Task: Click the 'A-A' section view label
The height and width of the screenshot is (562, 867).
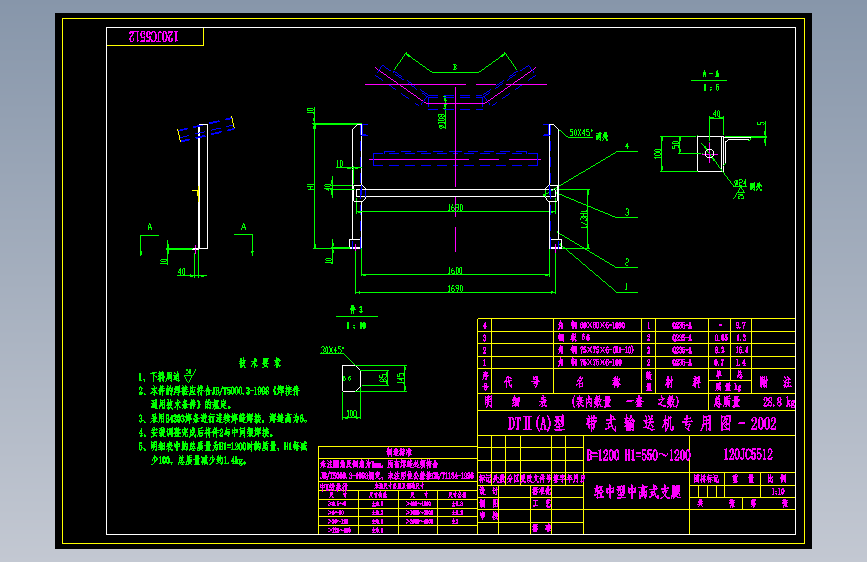Action: (711, 74)
